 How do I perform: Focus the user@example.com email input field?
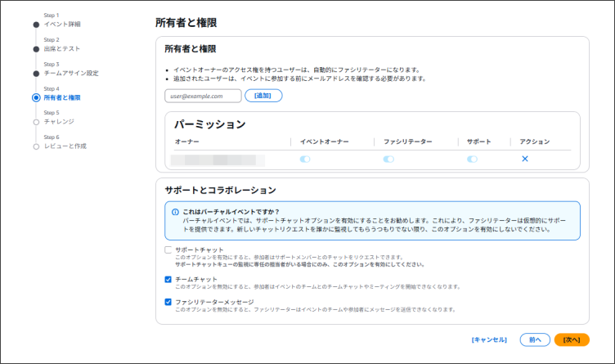point(203,96)
